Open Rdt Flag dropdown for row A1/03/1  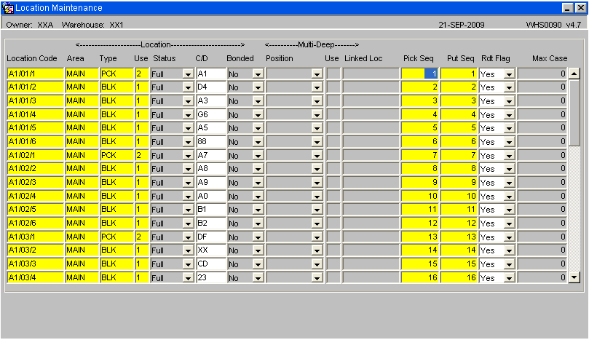509,237
